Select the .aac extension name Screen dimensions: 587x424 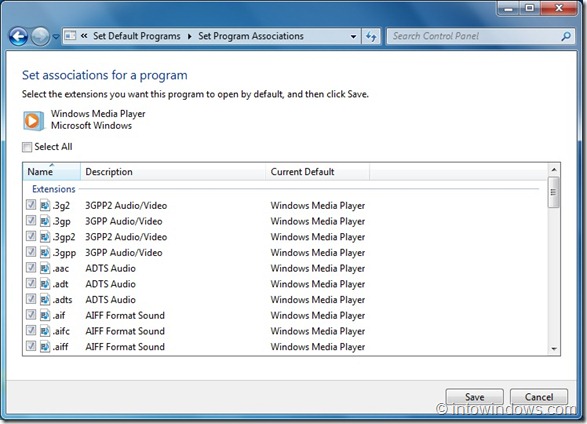(x=61, y=268)
